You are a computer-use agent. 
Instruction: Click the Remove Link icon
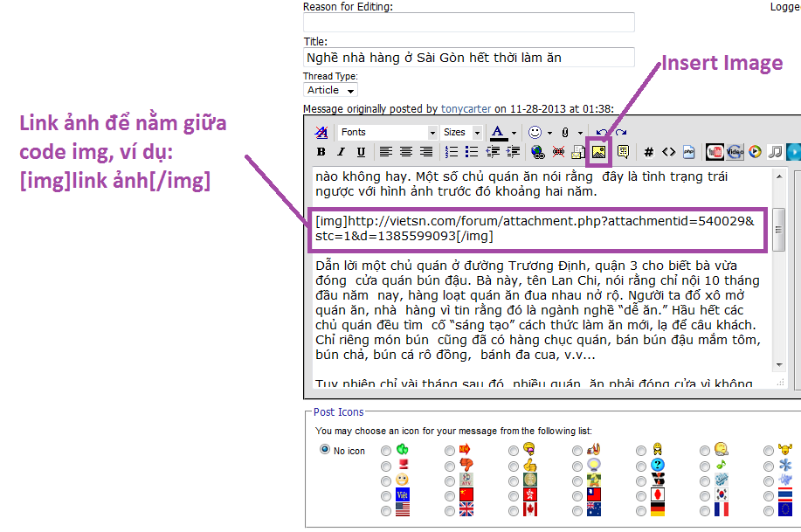tap(558, 152)
